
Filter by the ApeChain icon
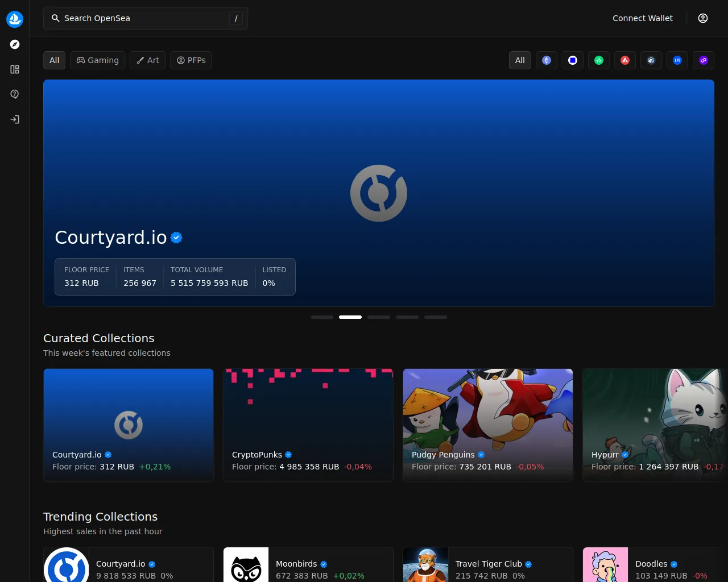coord(677,60)
